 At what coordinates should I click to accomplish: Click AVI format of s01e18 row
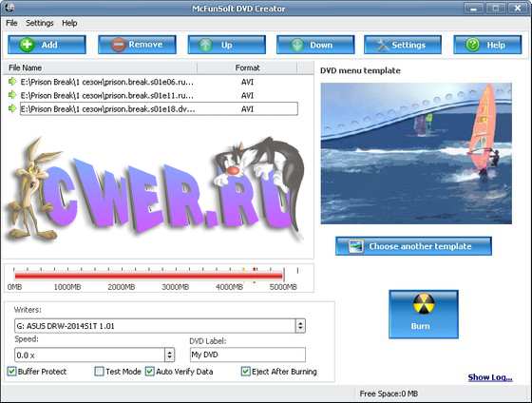coord(247,109)
